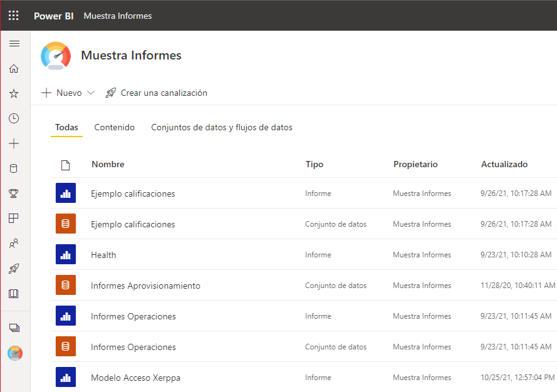Image resolution: width=557 pixels, height=392 pixels.
Task: Open Favorites star icon in sidebar
Action: 14,93
